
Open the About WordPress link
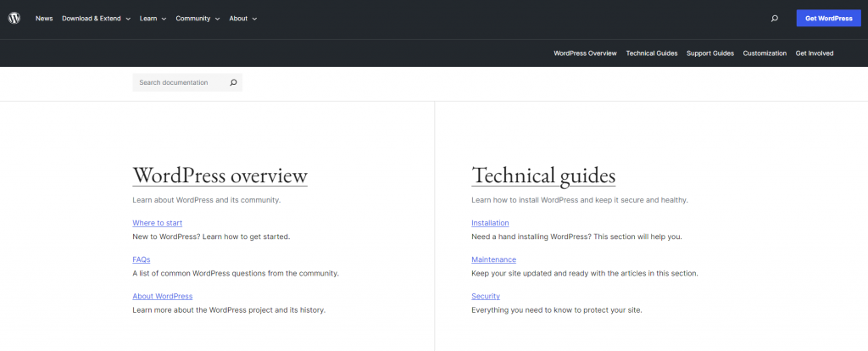click(x=162, y=296)
